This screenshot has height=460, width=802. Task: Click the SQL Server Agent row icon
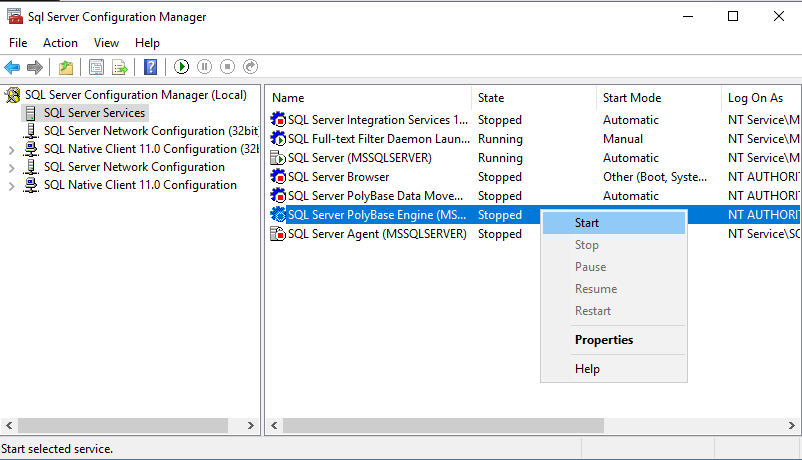click(278, 234)
